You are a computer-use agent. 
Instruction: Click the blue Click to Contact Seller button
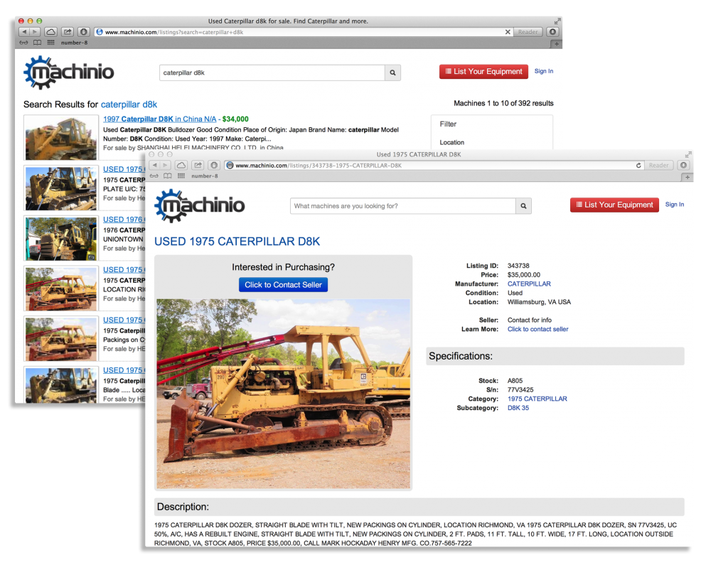coord(283,285)
